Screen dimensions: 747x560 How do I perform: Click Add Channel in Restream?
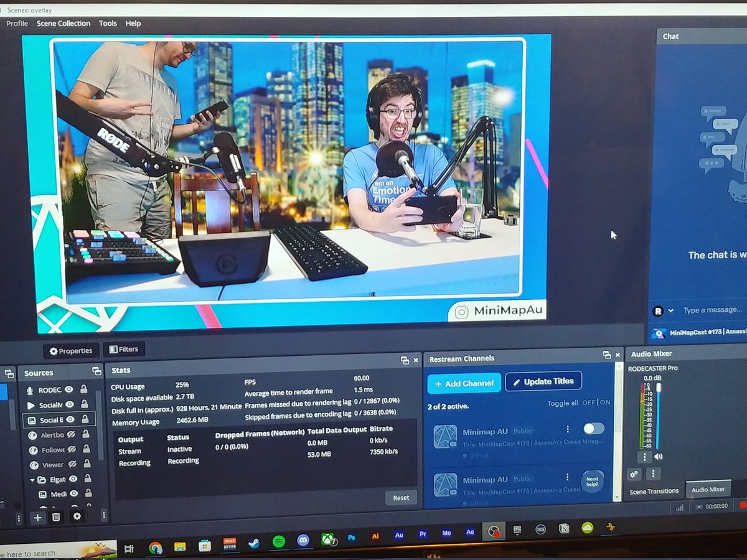tap(464, 383)
